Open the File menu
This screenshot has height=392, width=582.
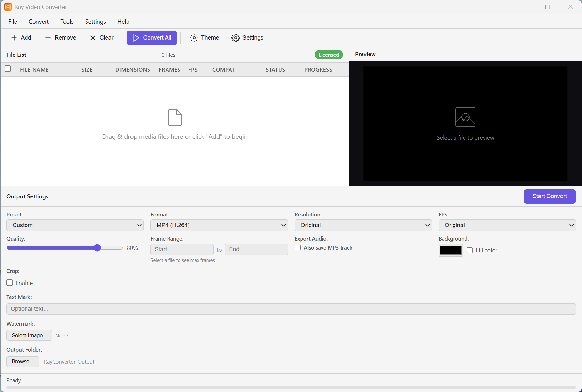[x=13, y=22]
